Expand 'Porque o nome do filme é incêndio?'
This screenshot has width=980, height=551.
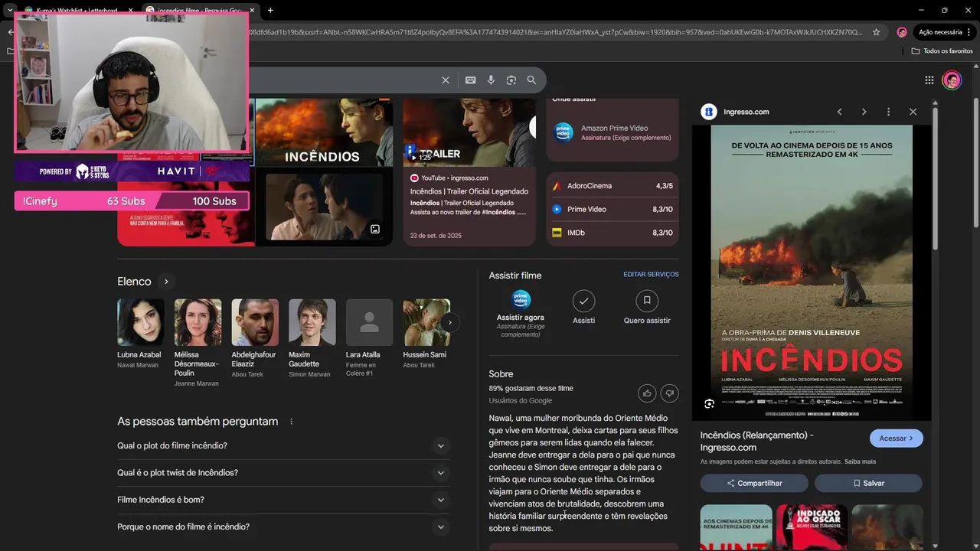click(283, 527)
